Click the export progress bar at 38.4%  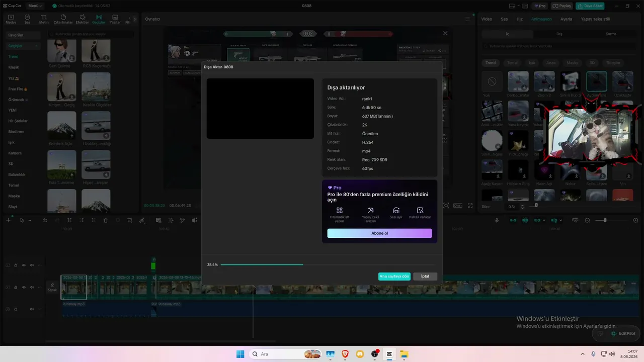328,264
